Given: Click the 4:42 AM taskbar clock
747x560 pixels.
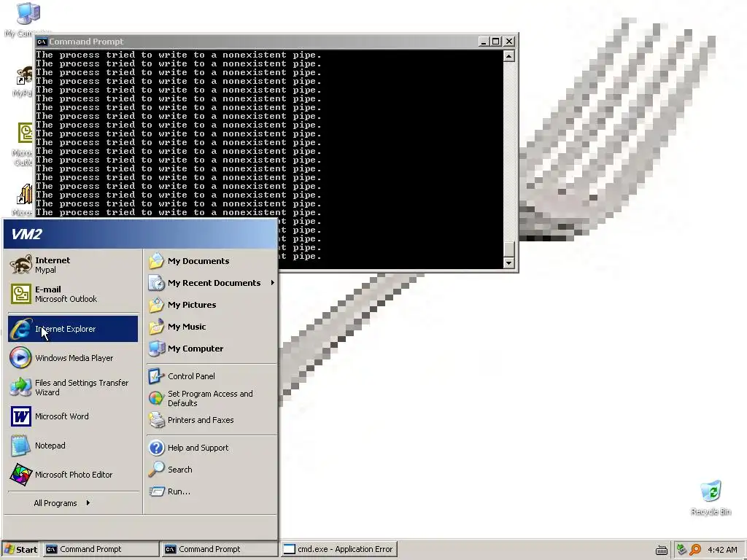Looking at the screenshot, I should (x=722, y=550).
